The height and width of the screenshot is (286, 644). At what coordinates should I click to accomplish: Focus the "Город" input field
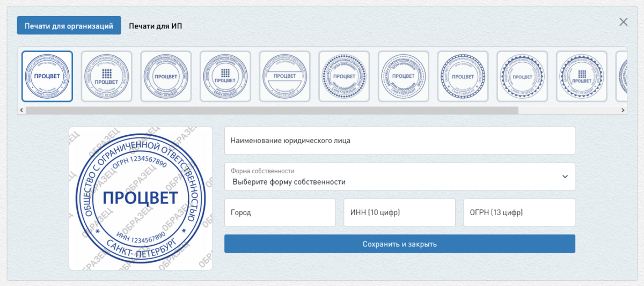(280, 212)
